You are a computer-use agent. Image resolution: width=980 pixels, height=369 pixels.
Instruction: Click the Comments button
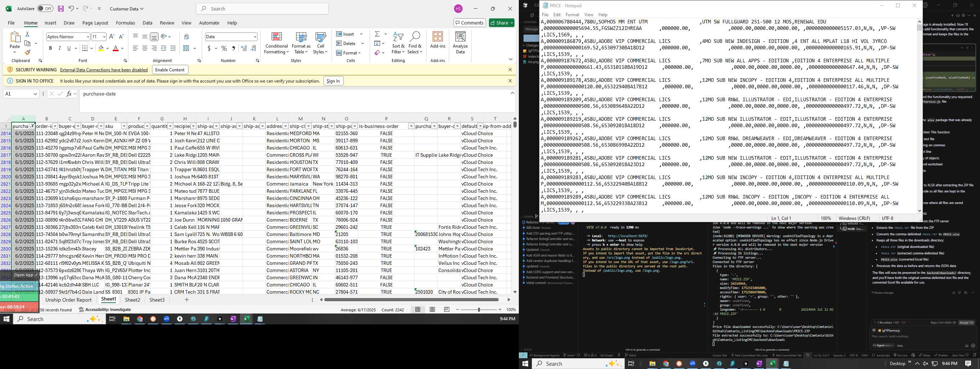pos(469,23)
